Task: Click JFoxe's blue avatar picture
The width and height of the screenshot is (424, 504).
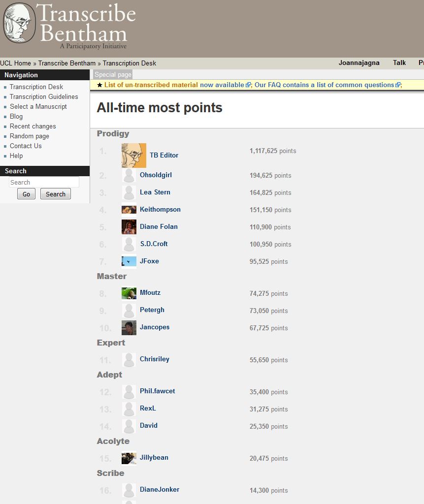Action: [x=129, y=261]
